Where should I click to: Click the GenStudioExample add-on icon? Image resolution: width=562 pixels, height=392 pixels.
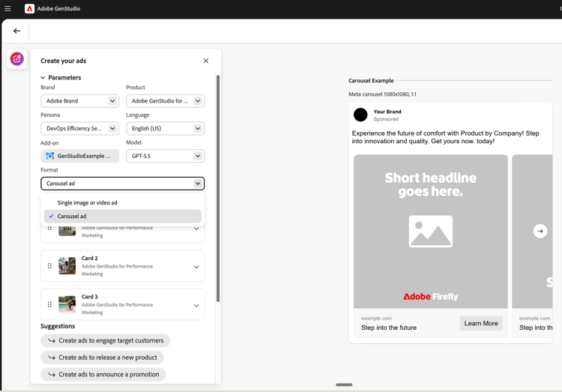(x=49, y=156)
